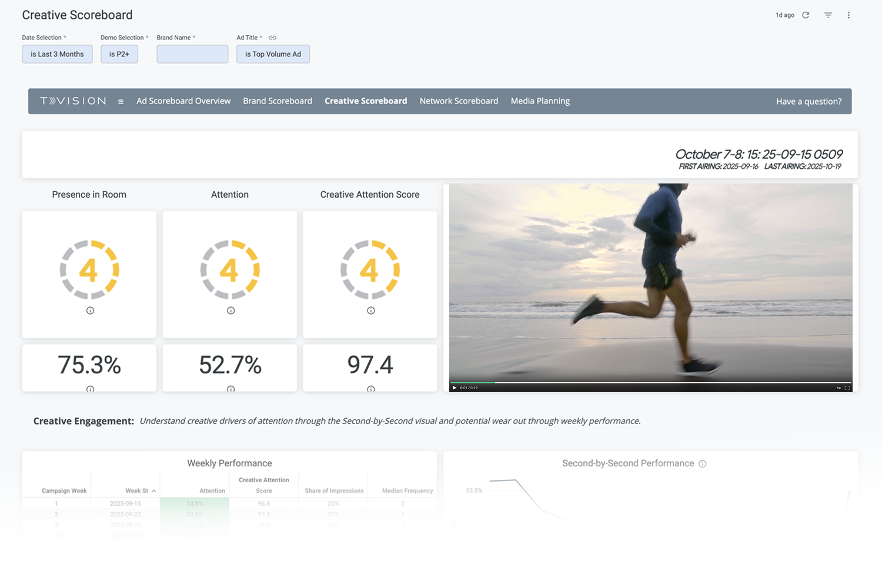This screenshot has width=882, height=588.
Task: Switch to the Brand Scoreboard tab
Action: [278, 101]
